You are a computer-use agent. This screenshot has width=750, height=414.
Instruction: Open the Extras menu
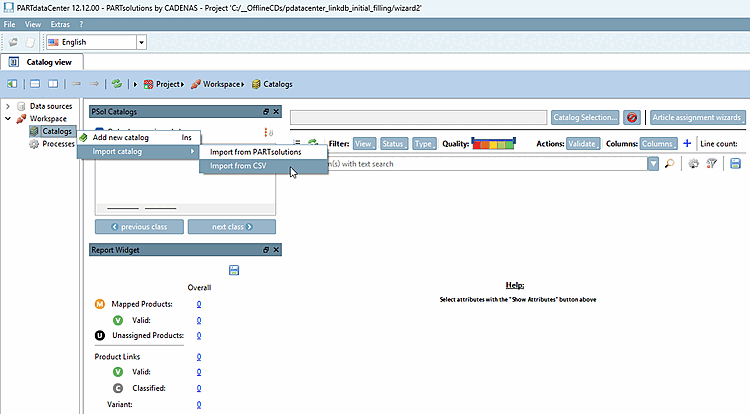pyautogui.click(x=60, y=24)
